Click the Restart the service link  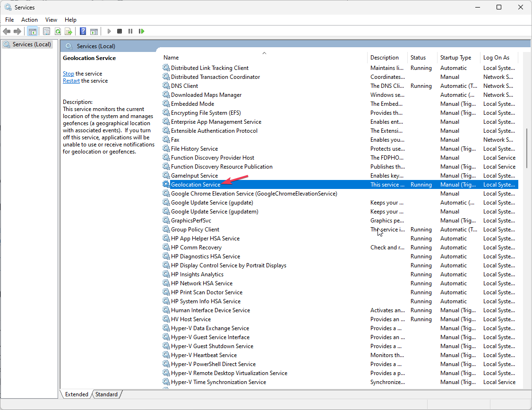(71, 81)
